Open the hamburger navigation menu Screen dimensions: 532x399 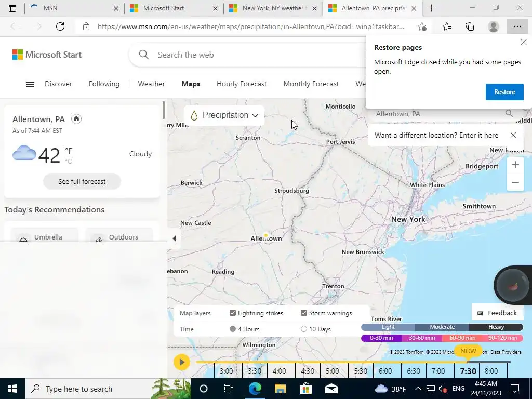click(30, 84)
